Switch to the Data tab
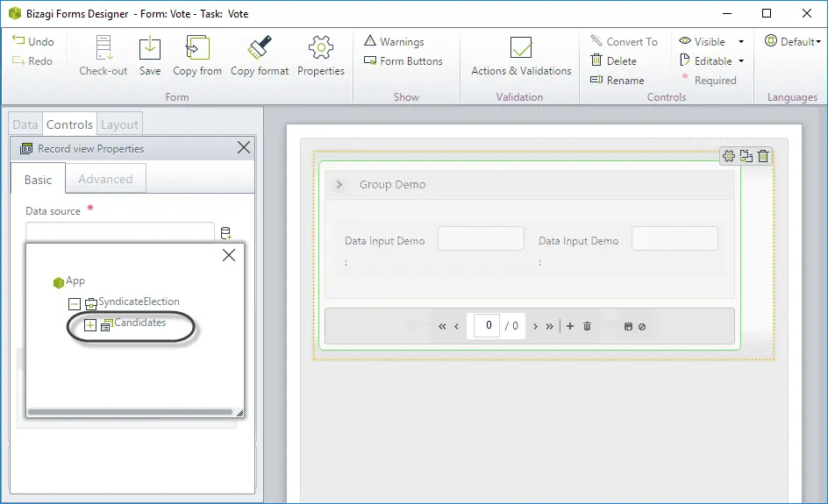The width and height of the screenshot is (828, 504). point(25,124)
